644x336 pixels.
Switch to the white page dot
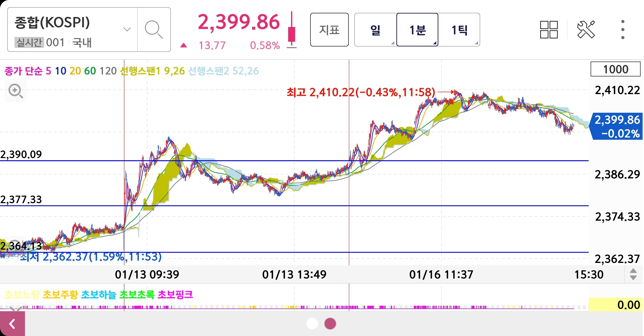[x=312, y=323]
